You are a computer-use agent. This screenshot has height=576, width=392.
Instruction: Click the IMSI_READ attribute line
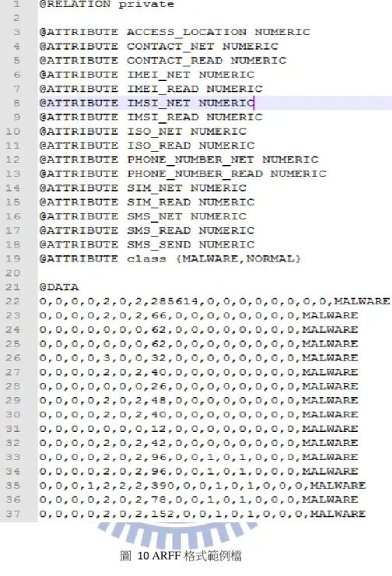(151, 118)
